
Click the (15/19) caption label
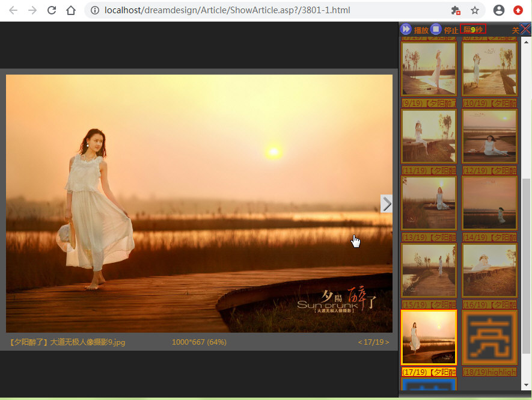pos(429,304)
